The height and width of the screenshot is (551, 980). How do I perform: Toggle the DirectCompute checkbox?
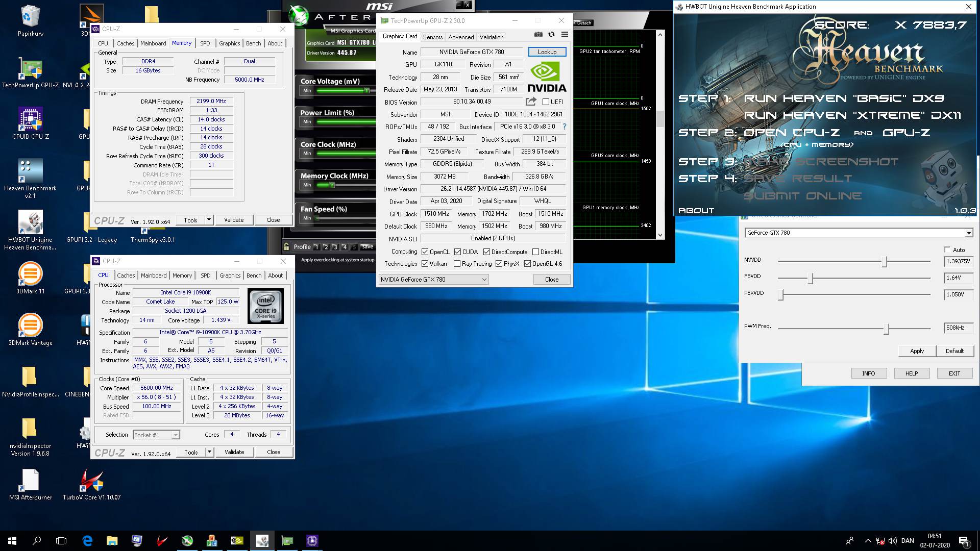pos(486,252)
